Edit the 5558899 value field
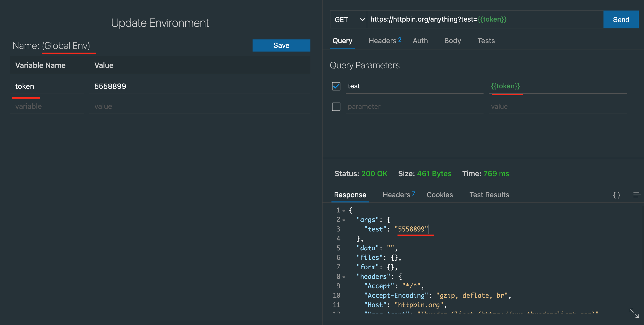 pos(200,87)
